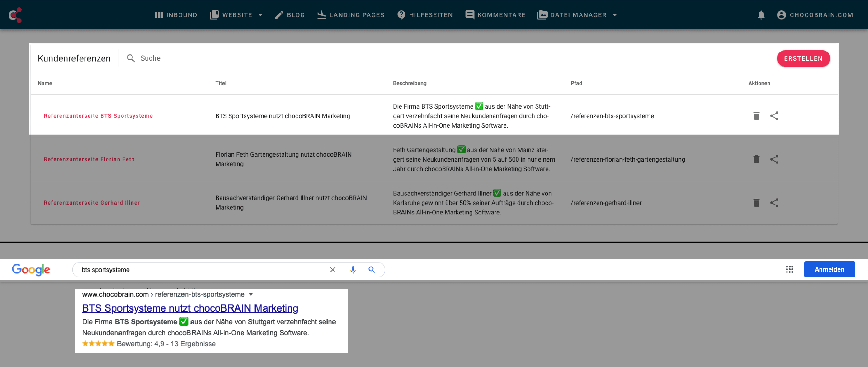
Task: Click the Kundenreferenzen heading
Action: pyautogui.click(x=74, y=58)
